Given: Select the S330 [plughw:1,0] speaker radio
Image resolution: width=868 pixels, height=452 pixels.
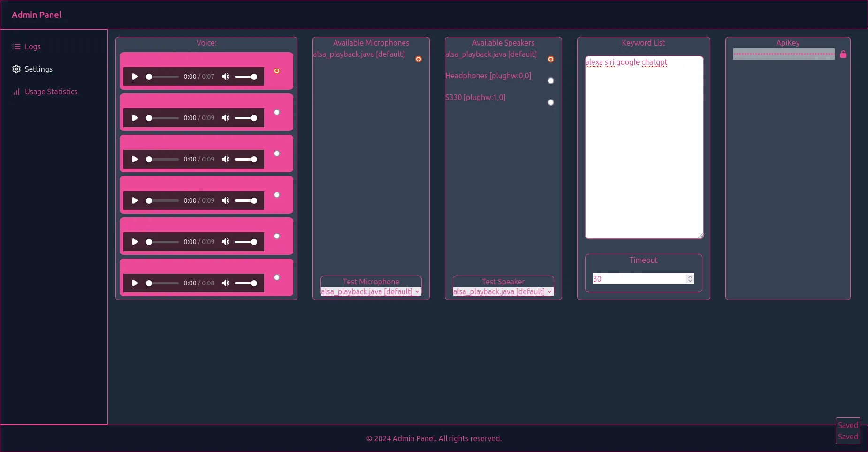Looking at the screenshot, I should (x=551, y=102).
